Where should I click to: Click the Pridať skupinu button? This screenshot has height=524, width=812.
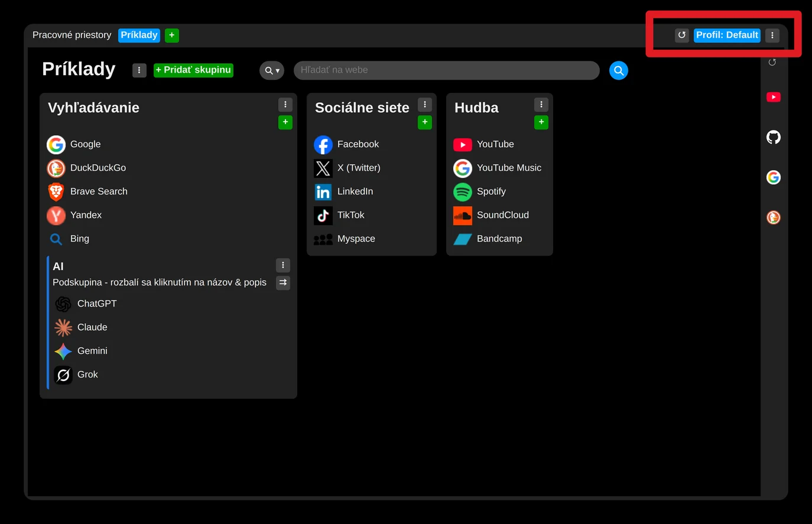pyautogui.click(x=193, y=70)
